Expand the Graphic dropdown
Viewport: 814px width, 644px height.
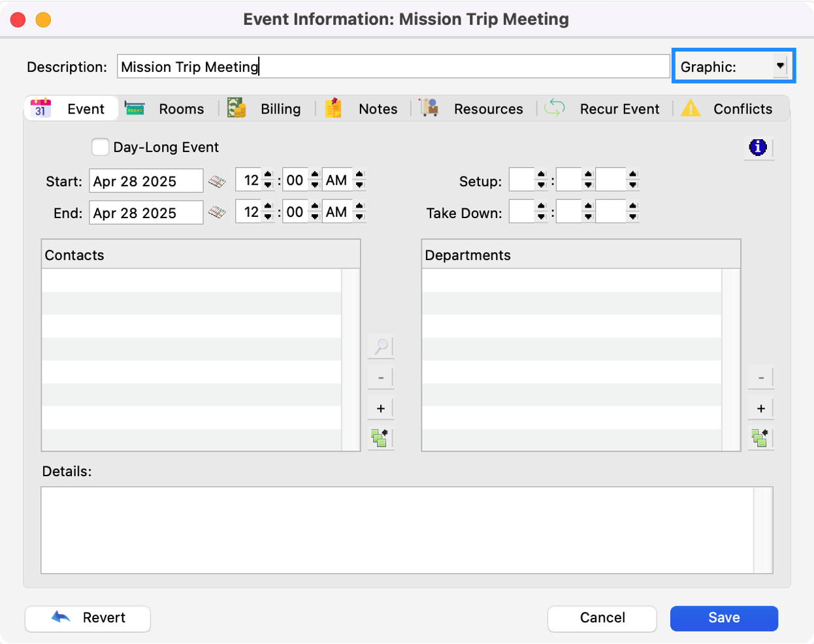[779, 66]
